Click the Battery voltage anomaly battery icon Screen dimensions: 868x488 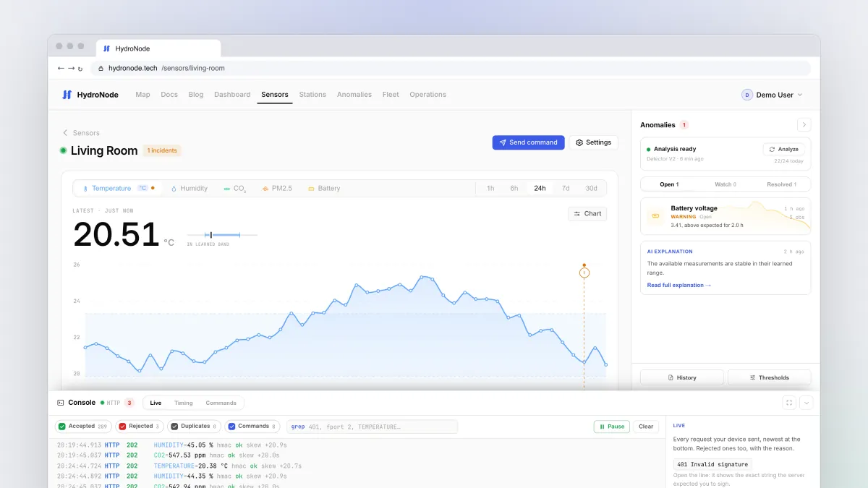click(x=656, y=215)
